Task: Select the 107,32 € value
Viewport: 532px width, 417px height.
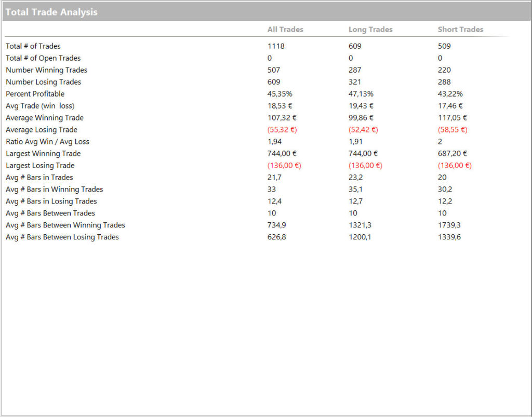Action: (282, 118)
